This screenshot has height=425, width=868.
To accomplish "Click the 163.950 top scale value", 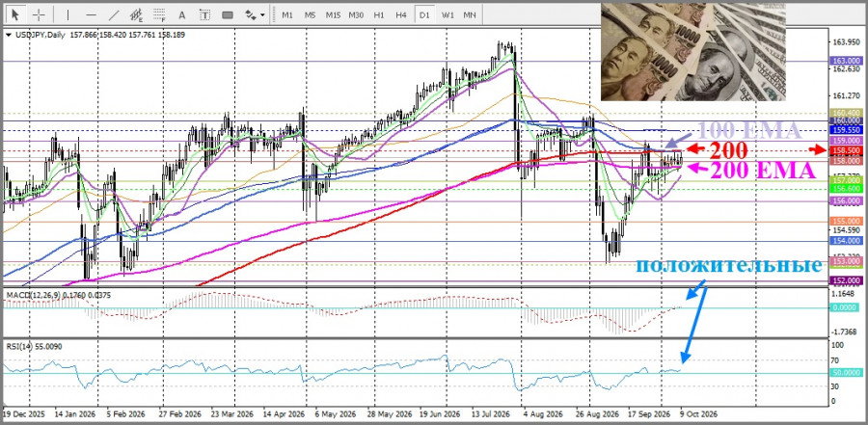I will point(845,42).
